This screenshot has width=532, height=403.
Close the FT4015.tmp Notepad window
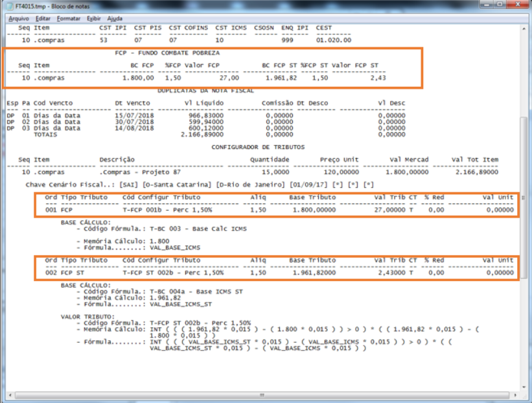(x=516, y=5)
